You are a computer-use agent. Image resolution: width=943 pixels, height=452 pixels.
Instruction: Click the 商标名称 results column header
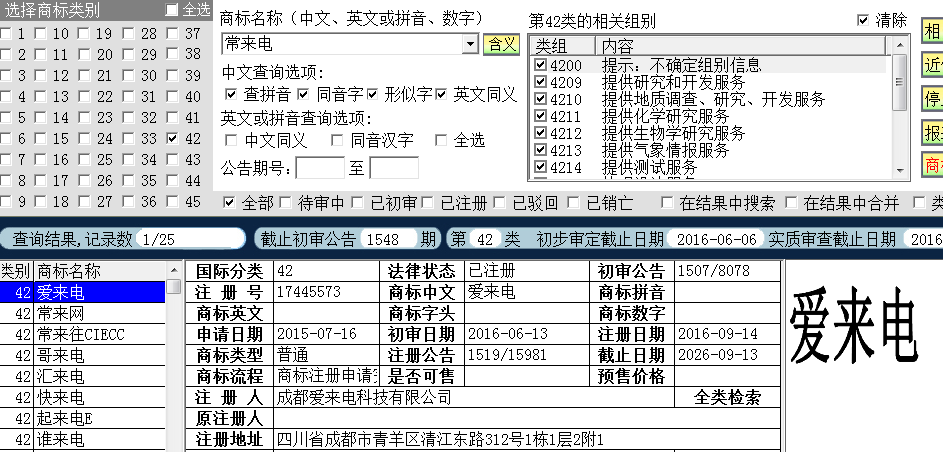99,271
